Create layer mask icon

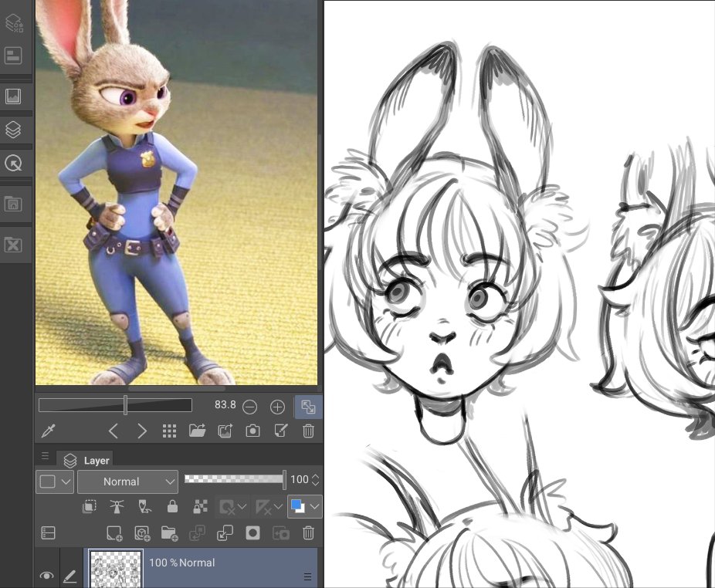pos(252,533)
